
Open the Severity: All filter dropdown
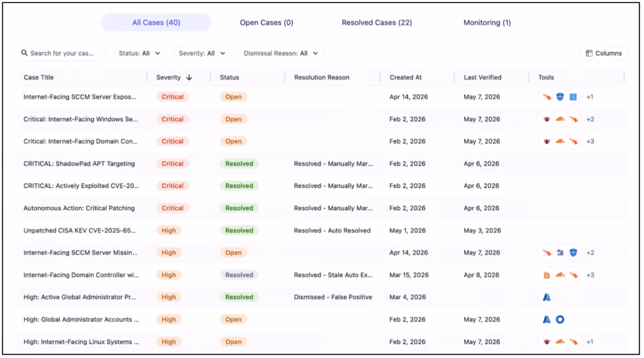(x=202, y=53)
